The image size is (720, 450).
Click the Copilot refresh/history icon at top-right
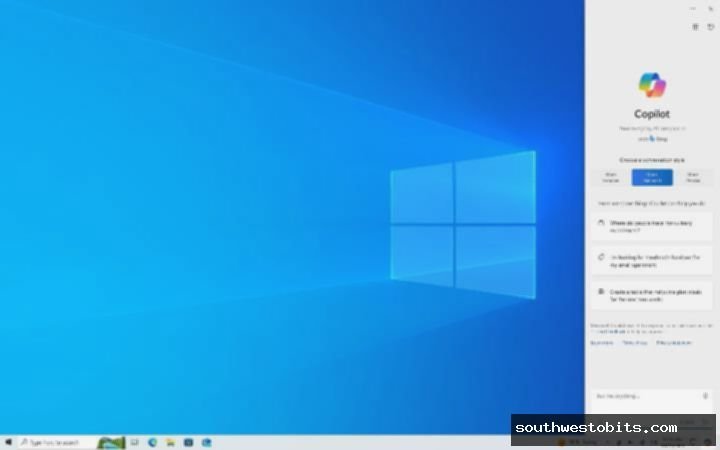710,27
